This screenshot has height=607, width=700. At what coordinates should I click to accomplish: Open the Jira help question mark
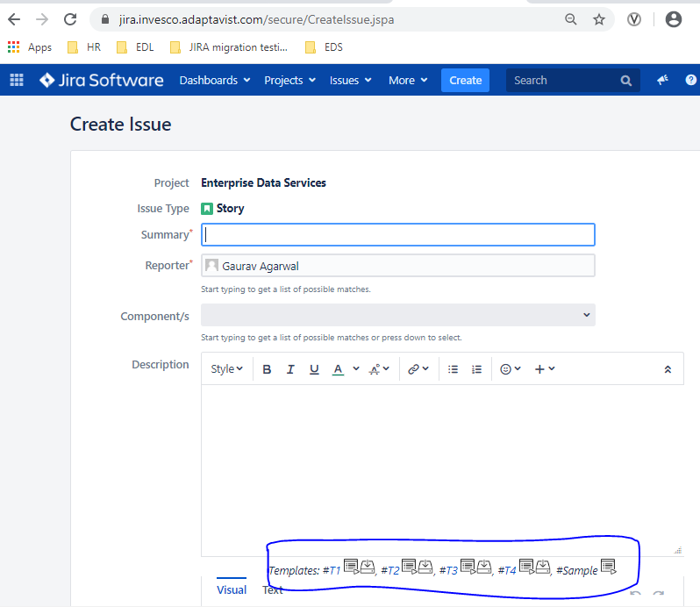pos(690,80)
